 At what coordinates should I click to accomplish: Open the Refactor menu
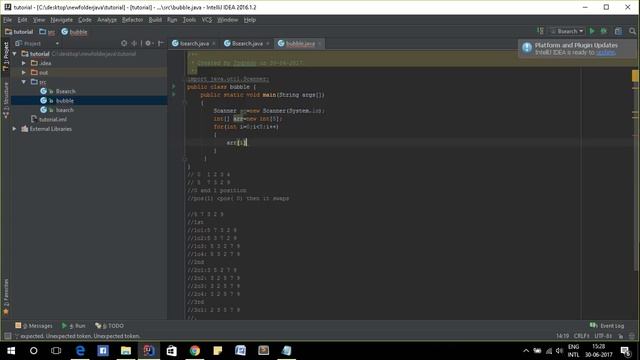click(132, 20)
